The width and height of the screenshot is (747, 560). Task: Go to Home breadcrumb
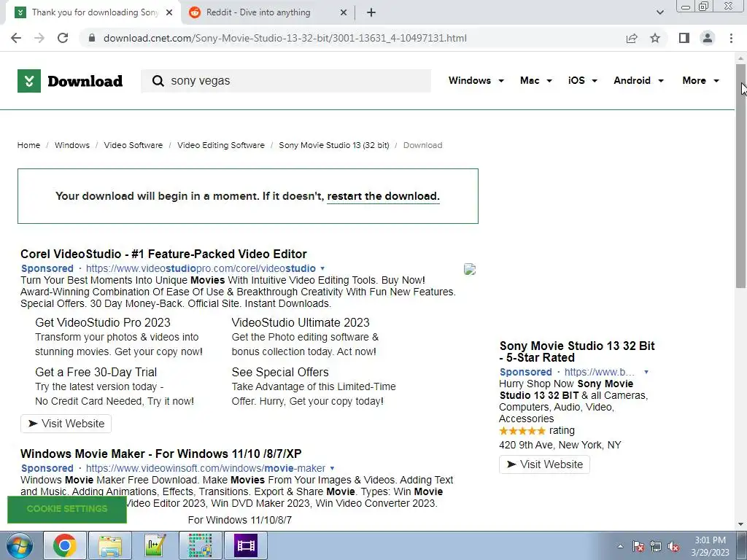(28, 145)
